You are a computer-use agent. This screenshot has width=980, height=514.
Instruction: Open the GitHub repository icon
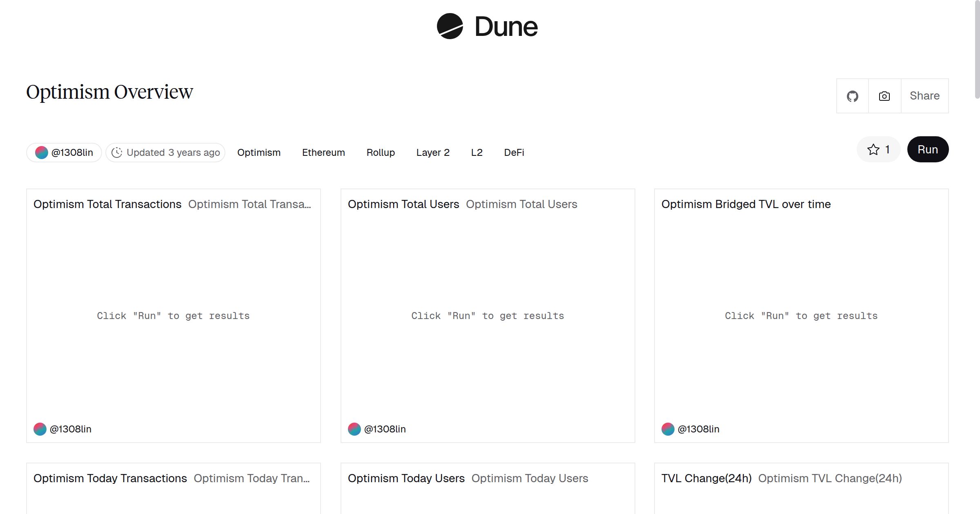[853, 96]
